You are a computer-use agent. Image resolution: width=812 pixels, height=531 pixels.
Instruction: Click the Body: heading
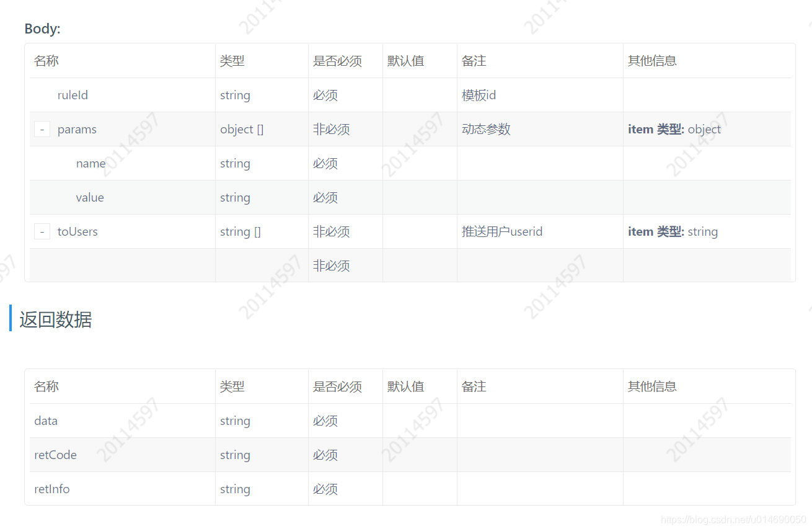pos(42,29)
